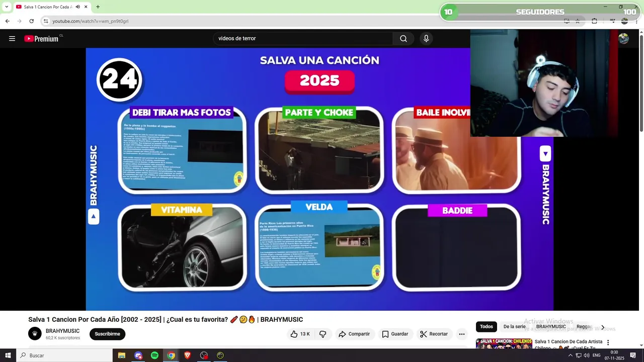Select the De la serie chip

pos(514,327)
